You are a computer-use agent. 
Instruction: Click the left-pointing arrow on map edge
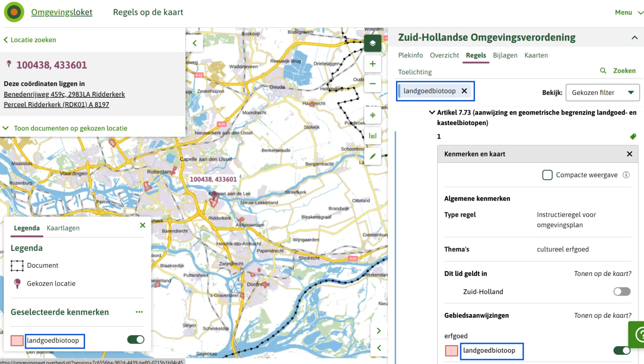379,348
